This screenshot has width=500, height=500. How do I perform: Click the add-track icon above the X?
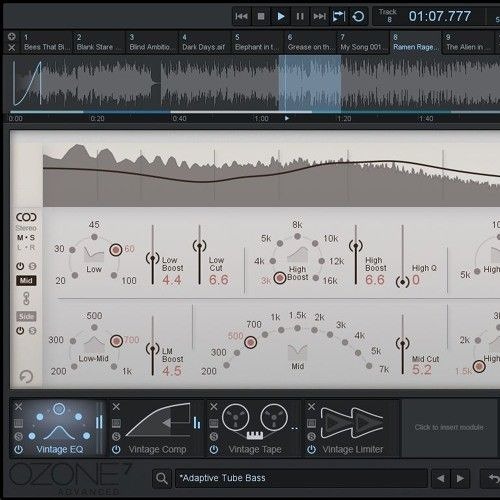click(x=12, y=36)
